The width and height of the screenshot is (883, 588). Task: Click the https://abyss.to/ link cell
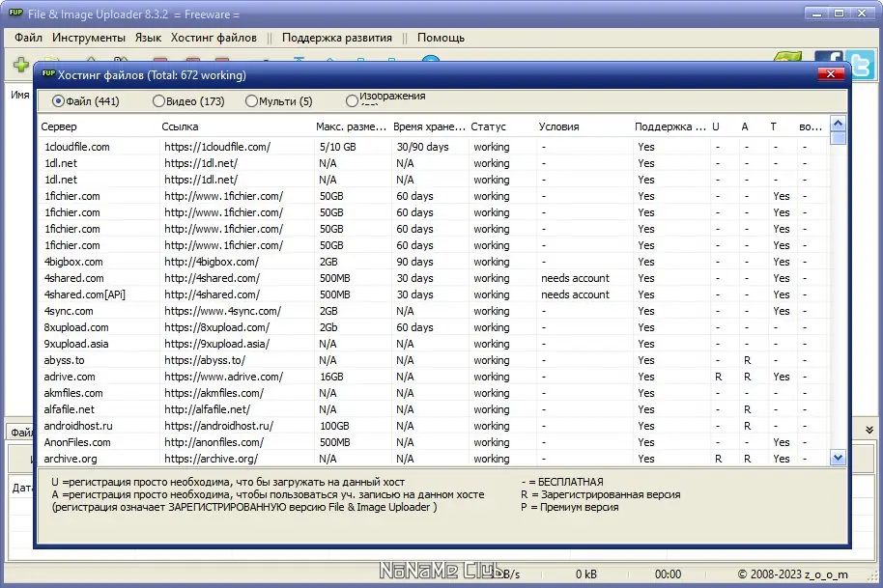point(205,360)
